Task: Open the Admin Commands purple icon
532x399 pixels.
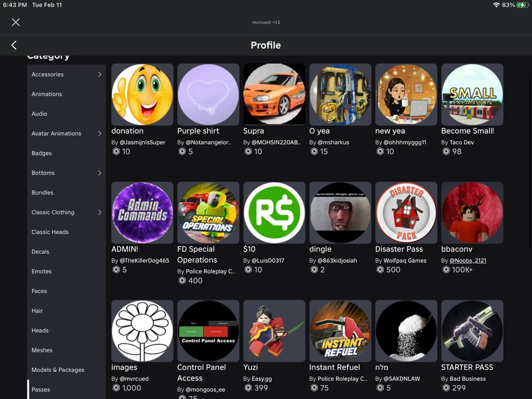Action: pyautogui.click(x=142, y=213)
